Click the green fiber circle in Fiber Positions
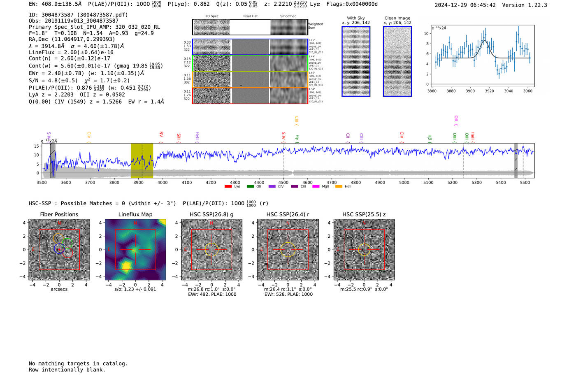Viewport: 576px width, 392px height. tap(68, 244)
